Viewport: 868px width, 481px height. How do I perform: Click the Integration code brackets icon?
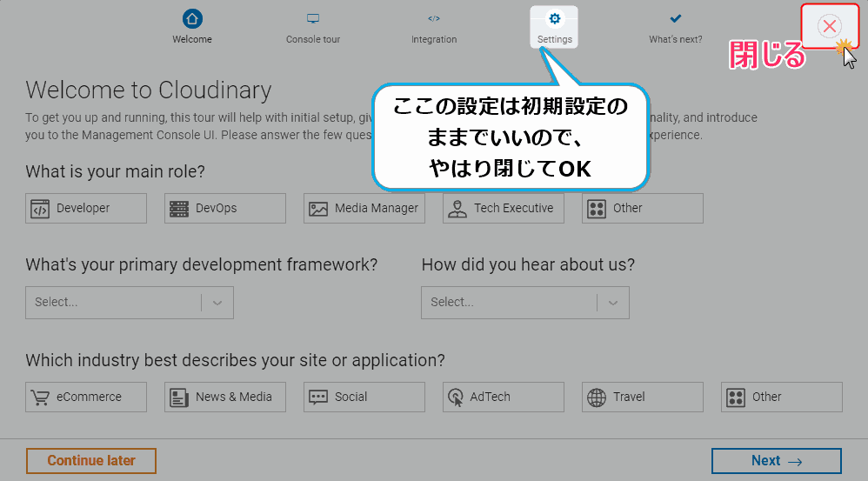pyautogui.click(x=434, y=19)
